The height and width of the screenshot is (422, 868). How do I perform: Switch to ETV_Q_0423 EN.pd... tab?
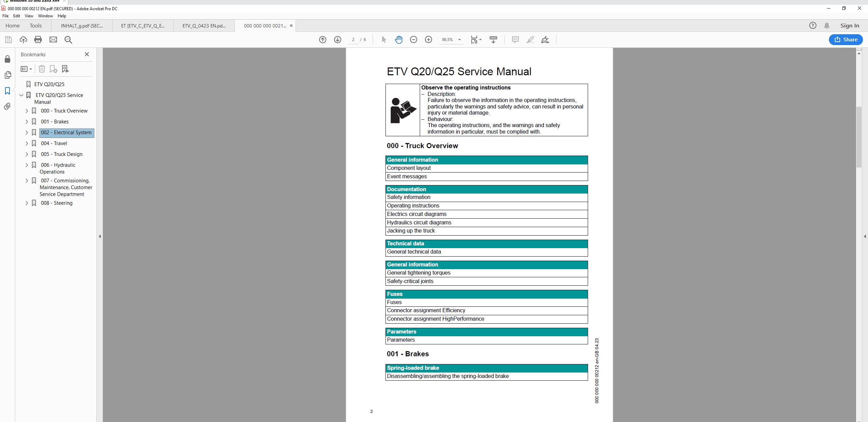[204, 26]
